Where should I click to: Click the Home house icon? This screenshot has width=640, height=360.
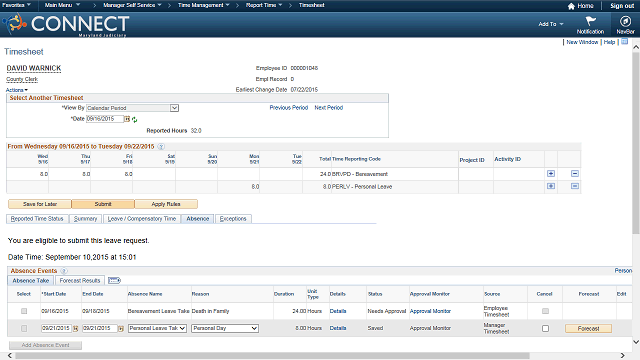coord(571,6)
